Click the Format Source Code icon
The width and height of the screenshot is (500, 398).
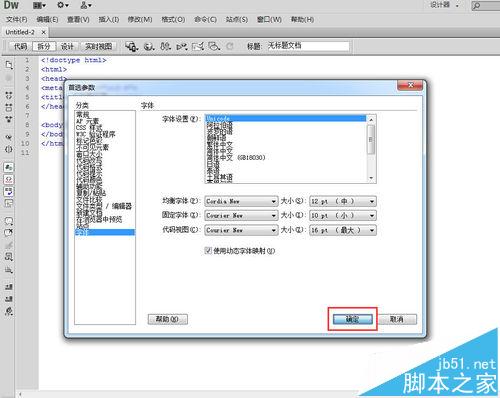point(9,311)
